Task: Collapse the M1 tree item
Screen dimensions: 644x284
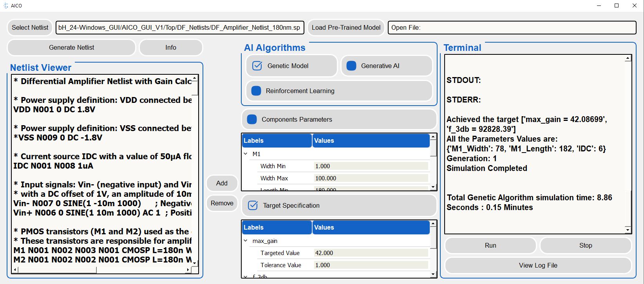Action: pos(246,154)
